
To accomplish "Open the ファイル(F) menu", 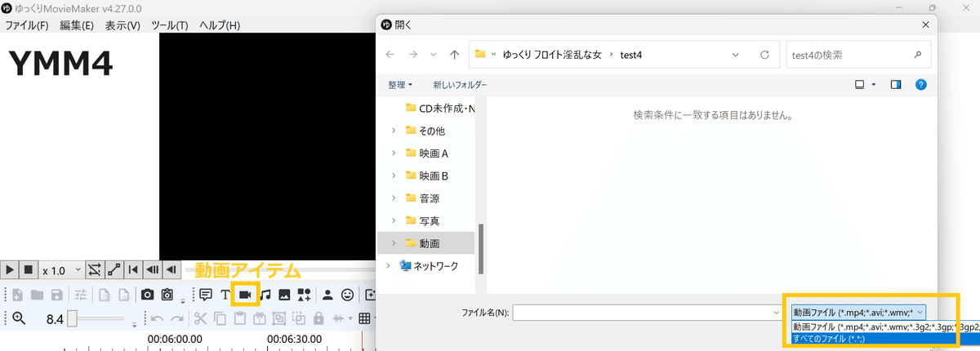I will click(27, 25).
